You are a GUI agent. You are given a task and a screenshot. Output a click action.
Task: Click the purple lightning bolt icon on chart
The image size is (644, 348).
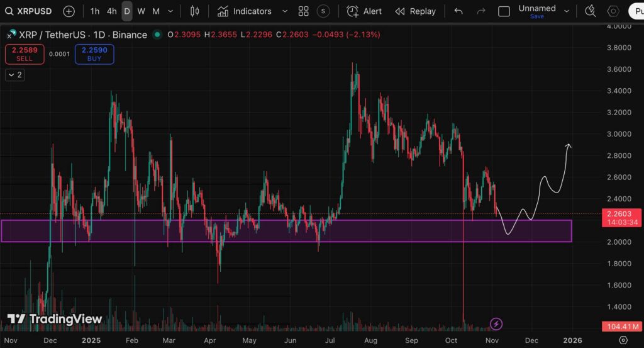[496, 324]
